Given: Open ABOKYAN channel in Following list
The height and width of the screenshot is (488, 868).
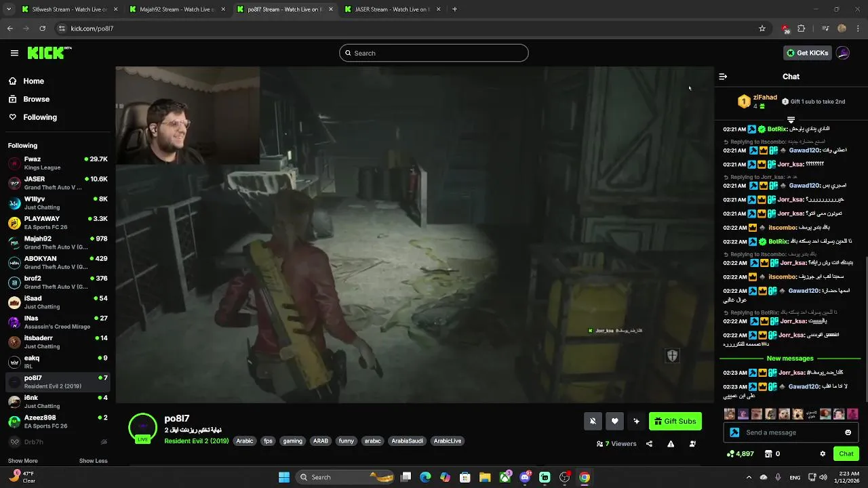Looking at the screenshot, I should pyautogui.click(x=57, y=262).
